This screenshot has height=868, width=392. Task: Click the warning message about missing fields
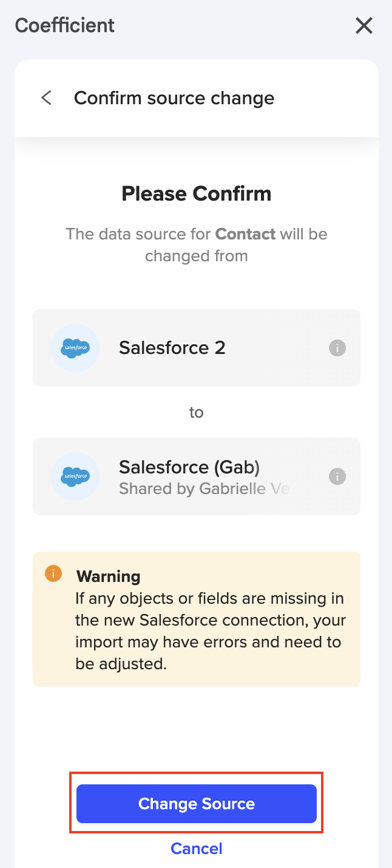pyautogui.click(x=210, y=631)
